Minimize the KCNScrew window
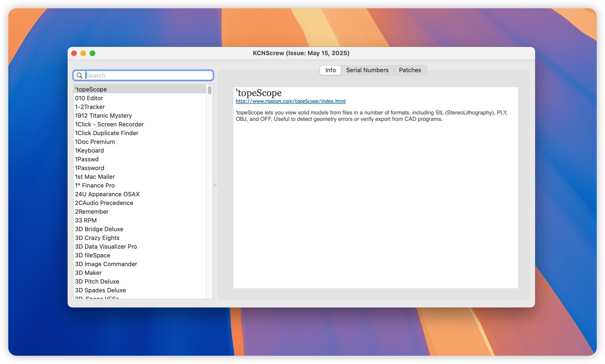The height and width of the screenshot is (364, 605). click(83, 53)
